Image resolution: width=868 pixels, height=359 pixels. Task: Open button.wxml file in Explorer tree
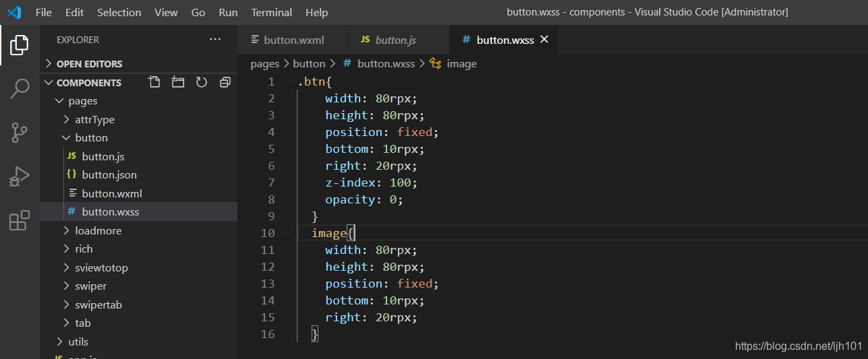[138, 193]
